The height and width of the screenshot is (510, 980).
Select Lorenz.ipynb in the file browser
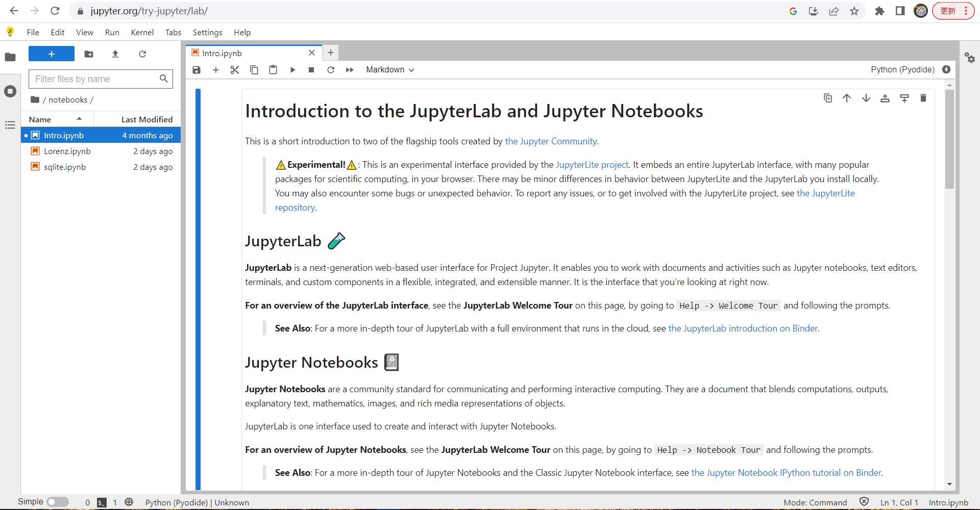point(67,151)
